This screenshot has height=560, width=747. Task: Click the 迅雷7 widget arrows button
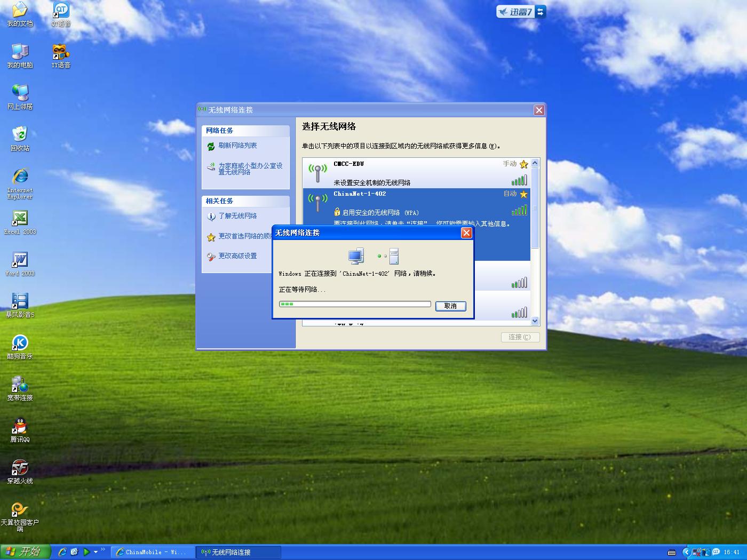[x=541, y=12]
